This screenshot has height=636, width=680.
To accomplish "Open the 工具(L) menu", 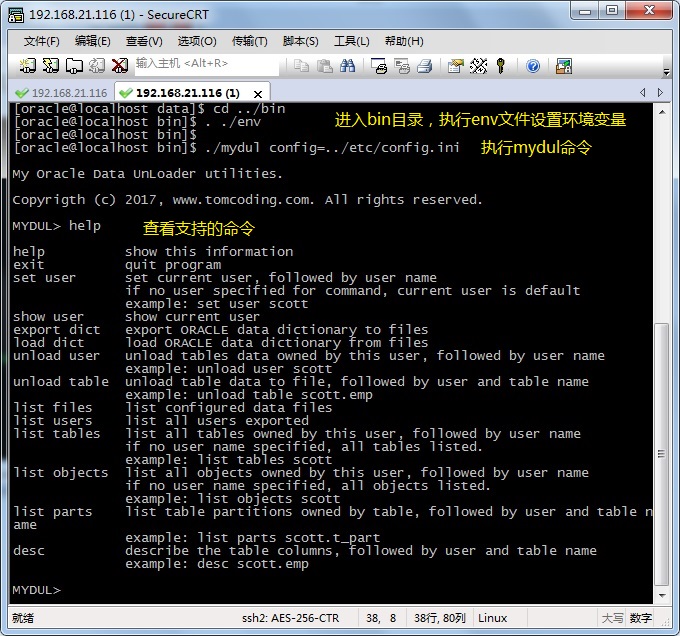I will (352, 41).
